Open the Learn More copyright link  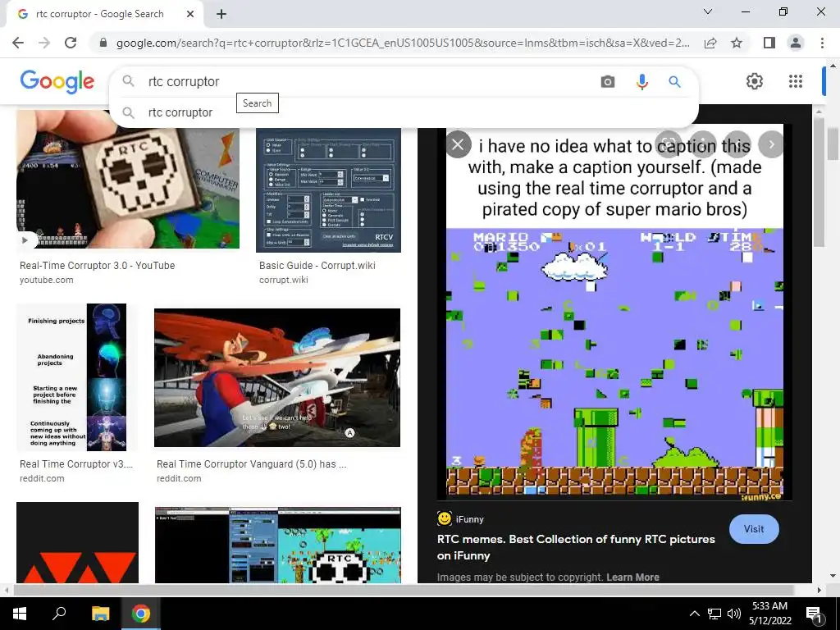[x=632, y=577]
